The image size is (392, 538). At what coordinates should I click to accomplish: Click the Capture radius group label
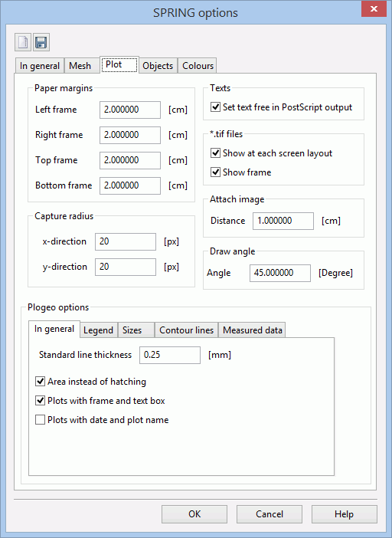click(x=64, y=216)
